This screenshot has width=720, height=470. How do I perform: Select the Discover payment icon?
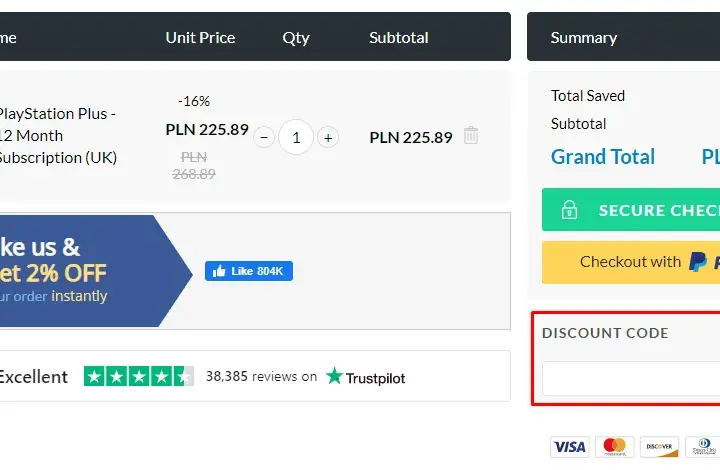coord(659,447)
